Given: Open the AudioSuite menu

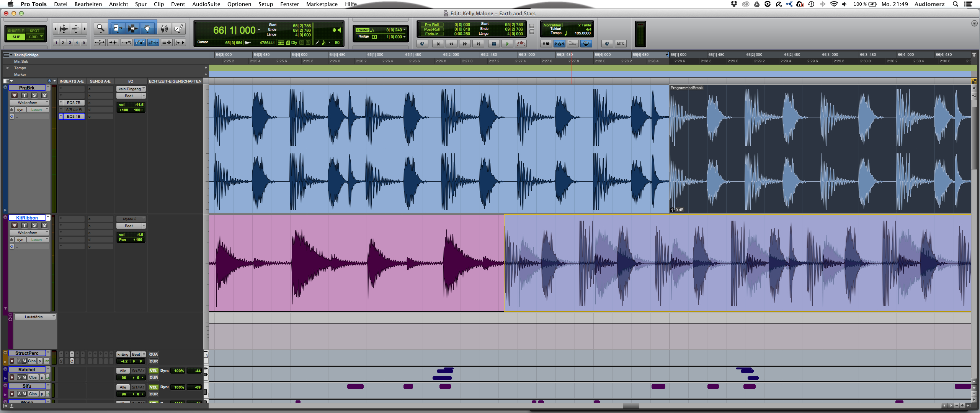Looking at the screenshot, I should [206, 4].
